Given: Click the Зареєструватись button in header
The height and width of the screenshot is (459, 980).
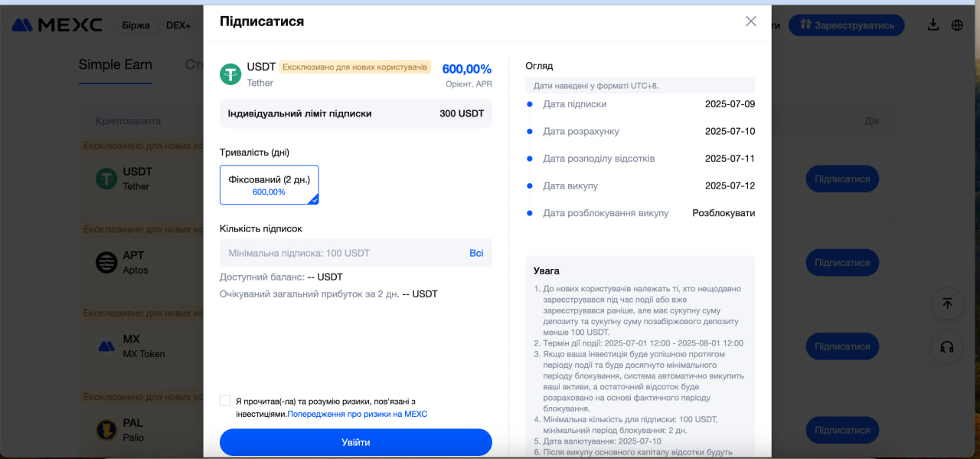Looking at the screenshot, I should click(x=847, y=25).
